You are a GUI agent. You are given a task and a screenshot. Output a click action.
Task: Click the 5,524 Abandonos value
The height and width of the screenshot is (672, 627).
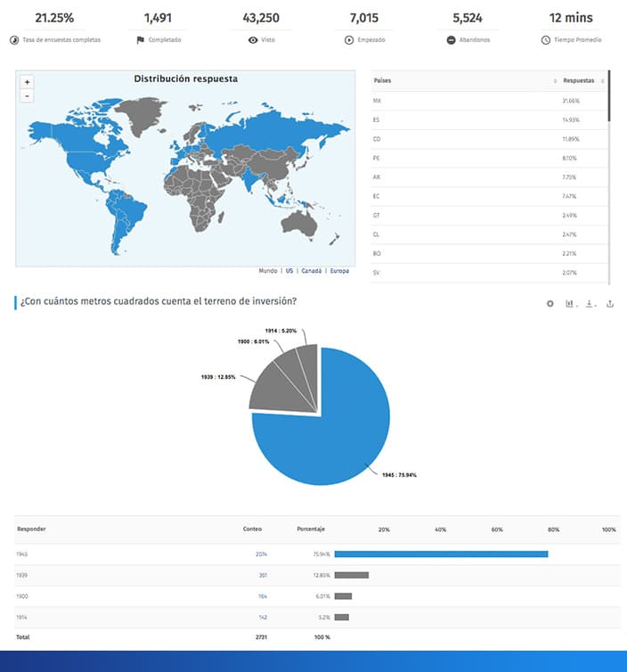tap(468, 18)
